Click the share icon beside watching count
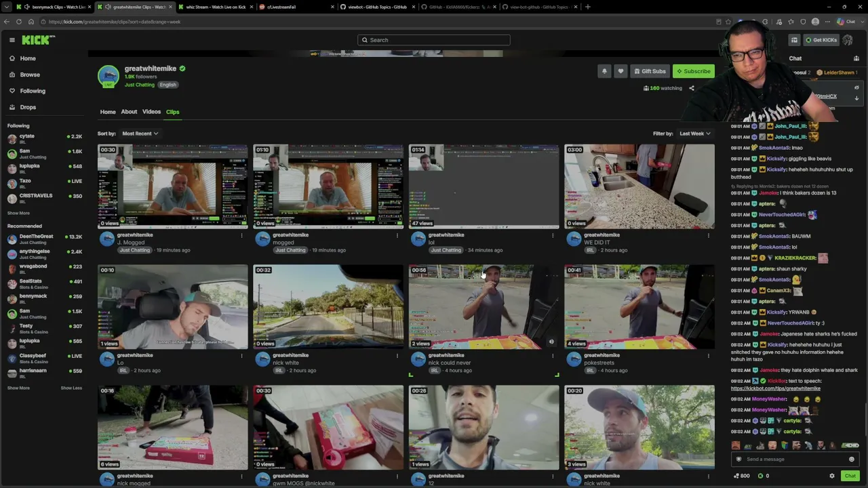868x488 pixels. pos(692,88)
